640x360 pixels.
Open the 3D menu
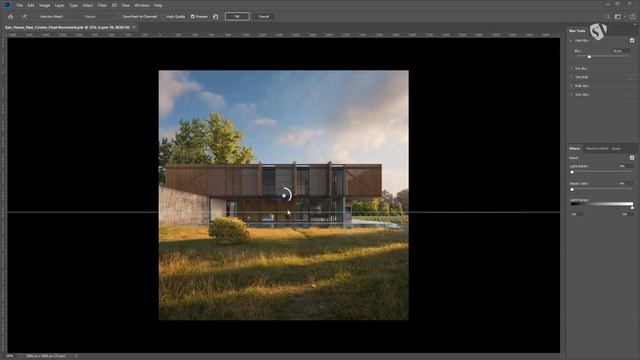tap(114, 5)
